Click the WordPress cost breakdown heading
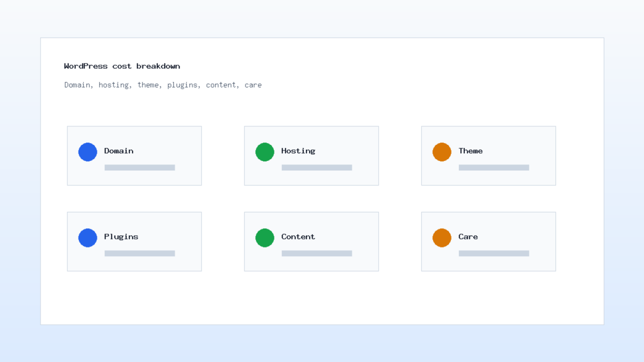This screenshot has width=644, height=362. (x=122, y=66)
